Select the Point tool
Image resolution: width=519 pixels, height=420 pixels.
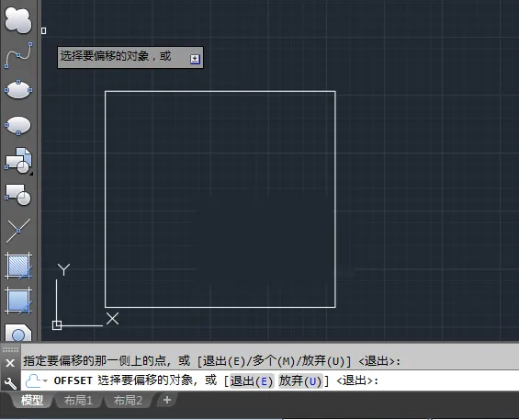(x=18, y=230)
